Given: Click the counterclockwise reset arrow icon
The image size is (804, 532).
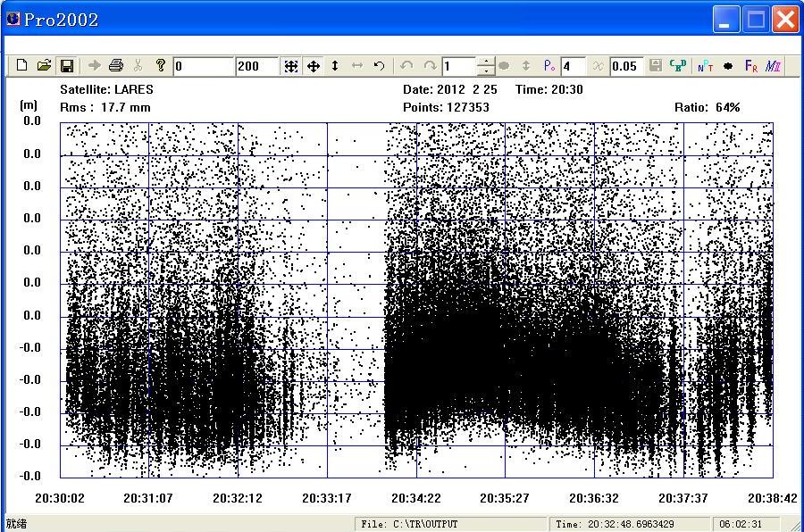Looking at the screenshot, I should (x=379, y=66).
